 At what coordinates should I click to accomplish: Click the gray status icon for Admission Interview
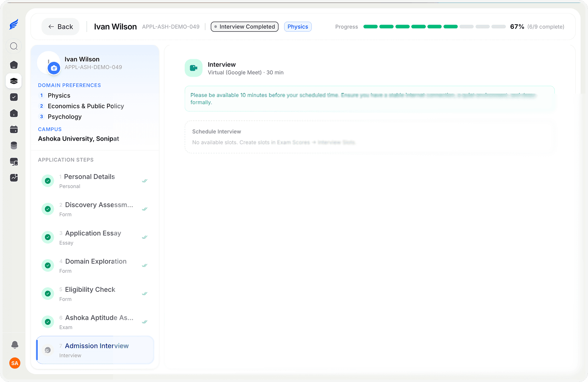click(x=48, y=350)
